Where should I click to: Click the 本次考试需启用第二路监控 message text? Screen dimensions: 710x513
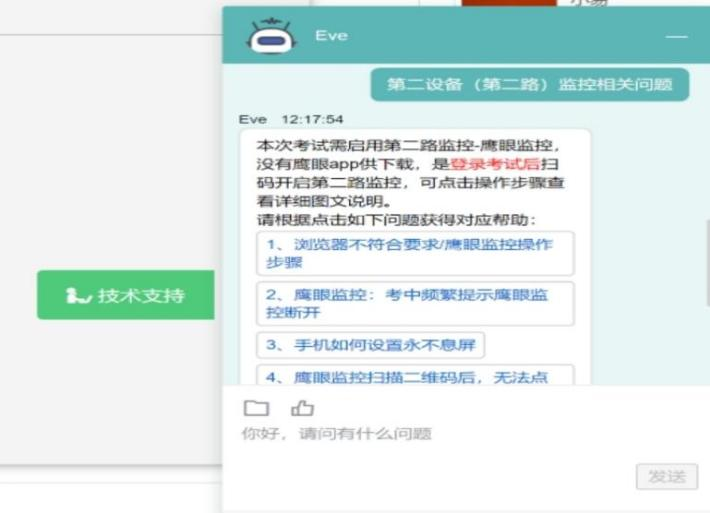[408, 146]
